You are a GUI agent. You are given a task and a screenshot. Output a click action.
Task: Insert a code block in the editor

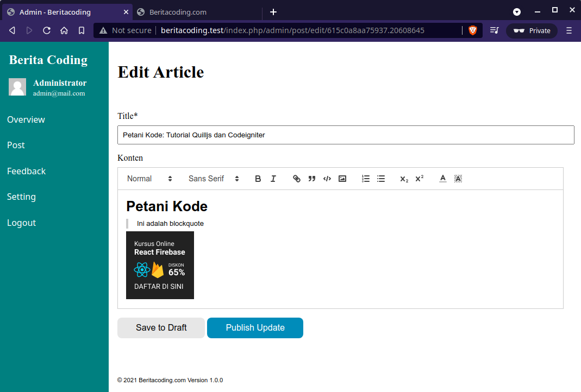tap(327, 178)
